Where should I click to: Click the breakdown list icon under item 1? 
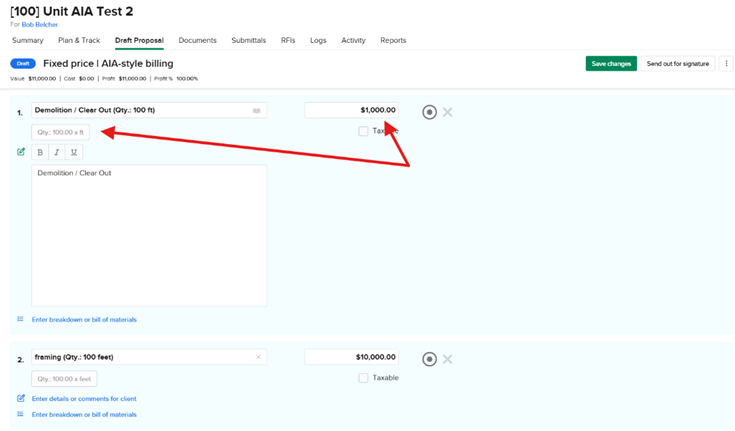21,320
